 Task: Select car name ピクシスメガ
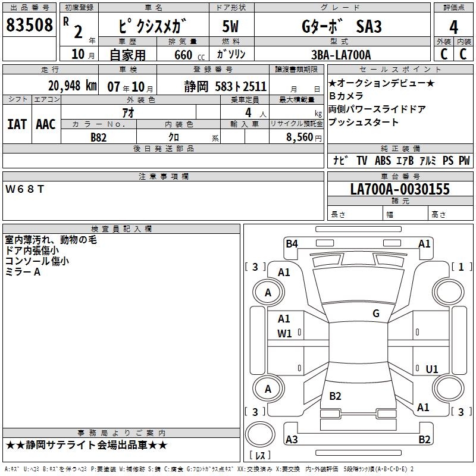[153, 26]
